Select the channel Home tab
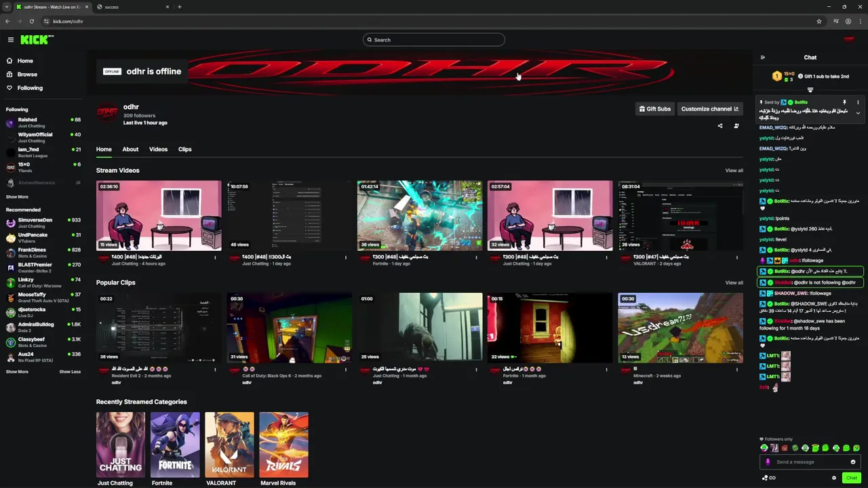This screenshot has width=868, height=488. coord(104,149)
